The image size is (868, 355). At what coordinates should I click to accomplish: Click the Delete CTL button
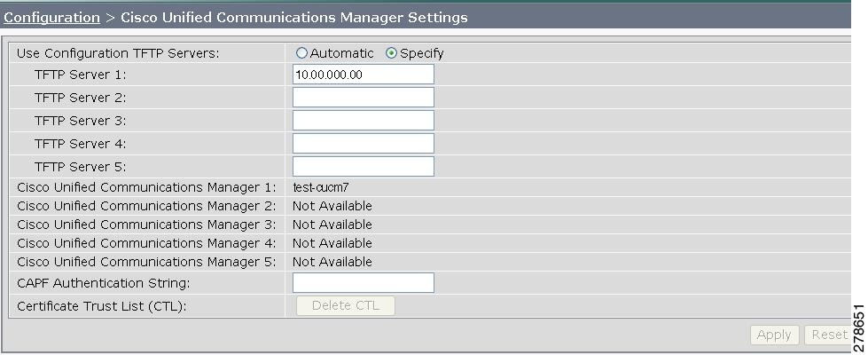click(346, 305)
